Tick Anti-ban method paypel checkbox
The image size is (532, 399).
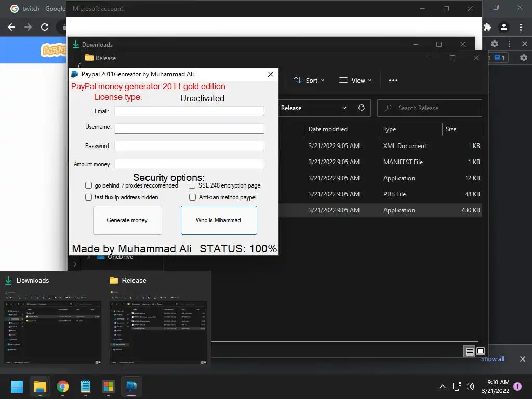192,197
